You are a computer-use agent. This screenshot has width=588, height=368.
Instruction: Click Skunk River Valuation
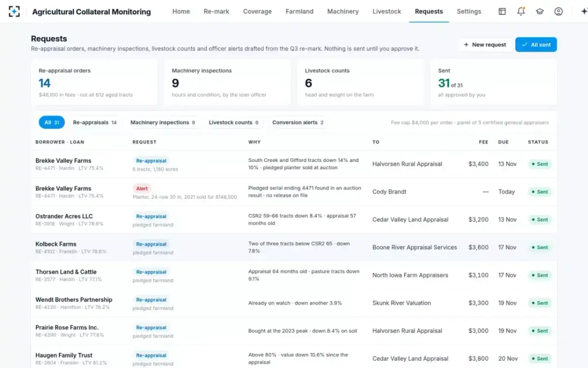tap(401, 303)
